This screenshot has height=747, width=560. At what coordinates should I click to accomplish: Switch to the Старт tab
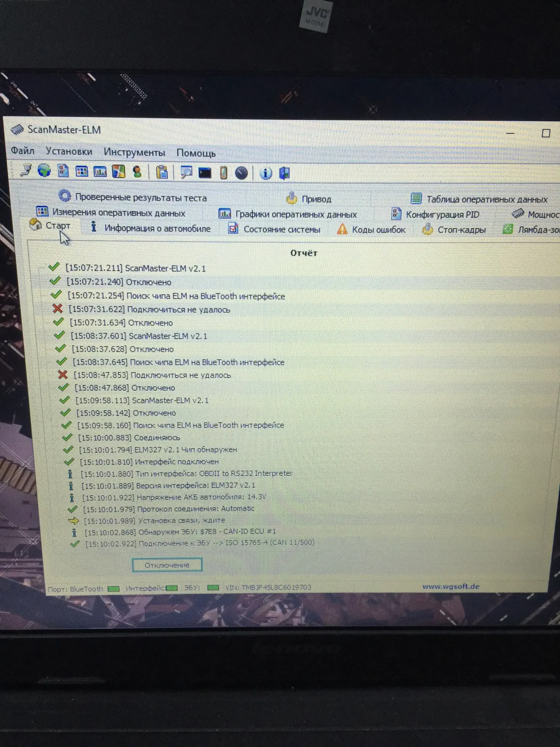(x=50, y=225)
